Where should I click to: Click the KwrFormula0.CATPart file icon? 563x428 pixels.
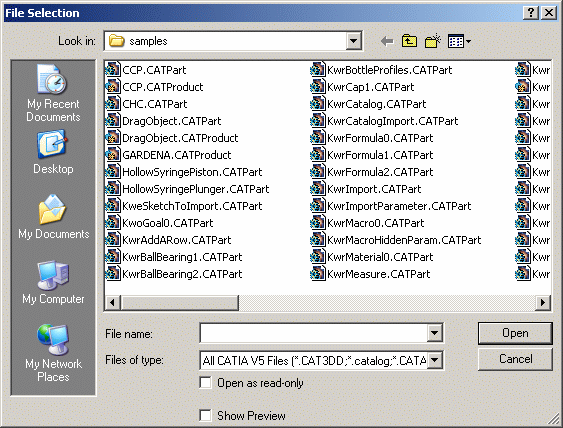[318, 138]
